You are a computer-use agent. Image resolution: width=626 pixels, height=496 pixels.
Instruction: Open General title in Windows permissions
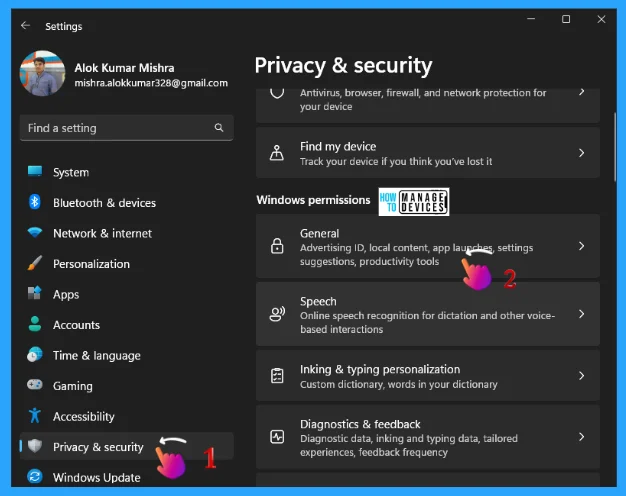click(x=319, y=234)
